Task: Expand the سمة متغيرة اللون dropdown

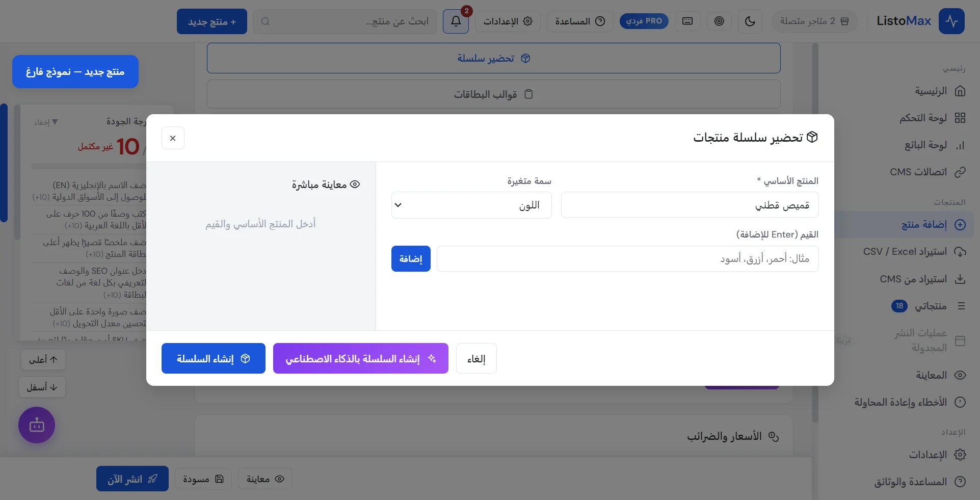Action: click(x=471, y=205)
